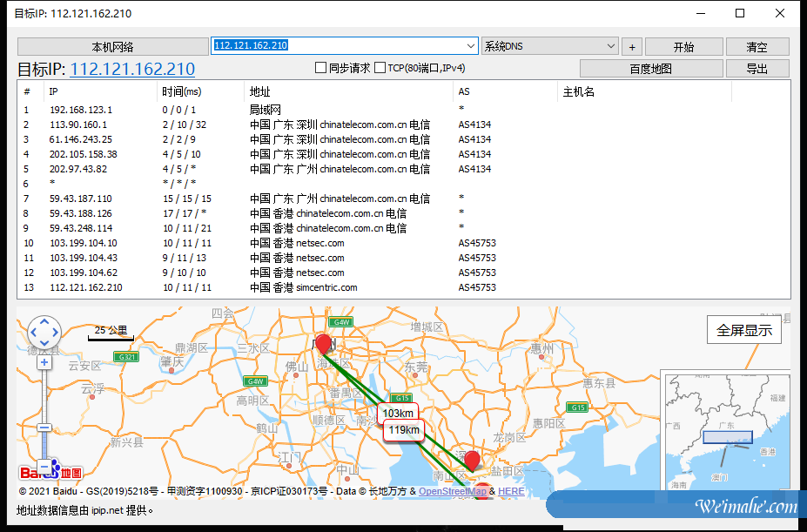Click the red marker near Guangzhou

pos(323,343)
